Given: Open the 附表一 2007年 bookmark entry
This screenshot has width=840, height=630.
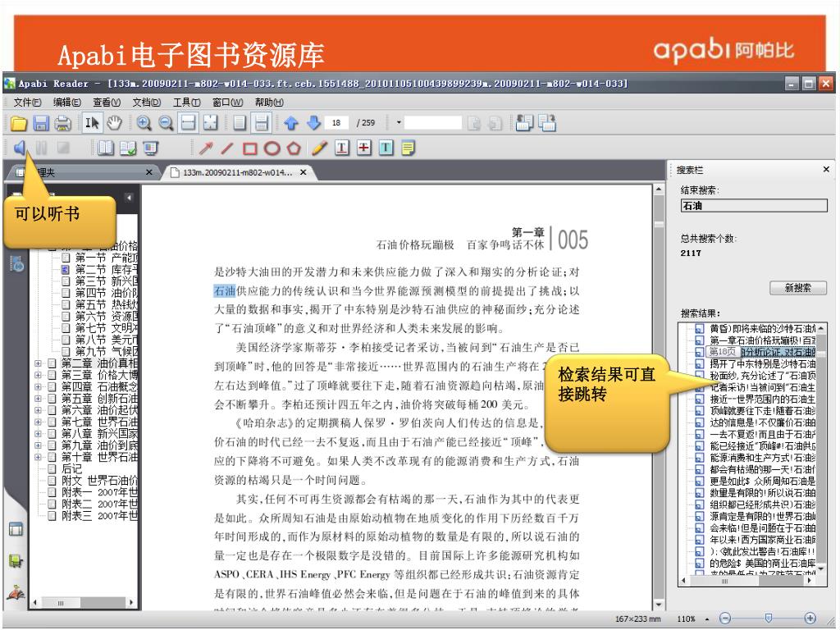Looking at the screenshot, I should click(x=100, y=492).
